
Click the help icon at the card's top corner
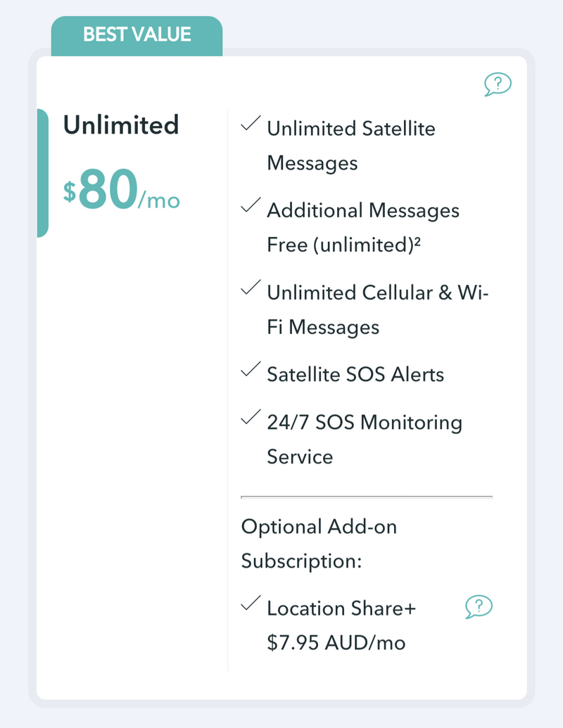(x=498, y=85)
